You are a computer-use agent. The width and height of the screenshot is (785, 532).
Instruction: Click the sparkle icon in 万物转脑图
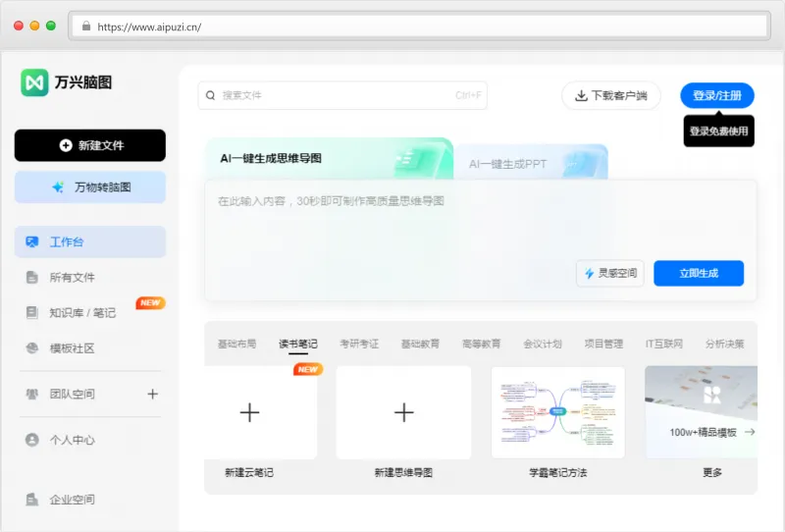coord(58,187)
